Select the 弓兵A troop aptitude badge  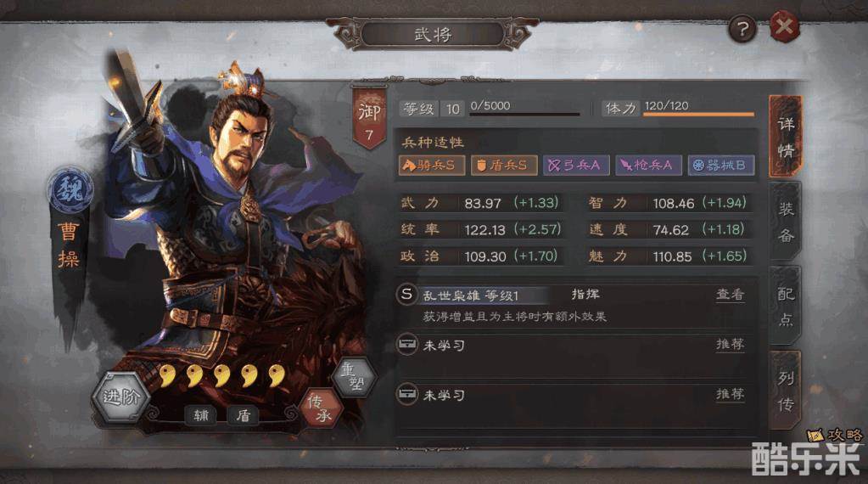[576, 165]
